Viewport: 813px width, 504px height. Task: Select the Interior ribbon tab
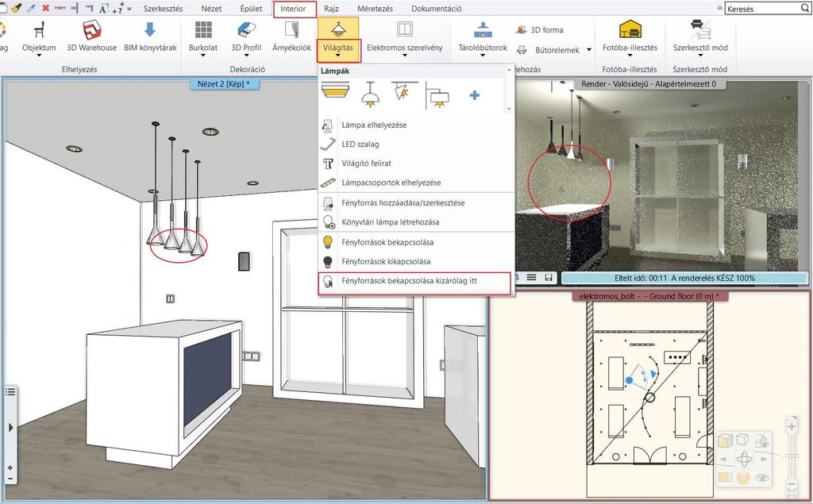(x=293, y=9)
